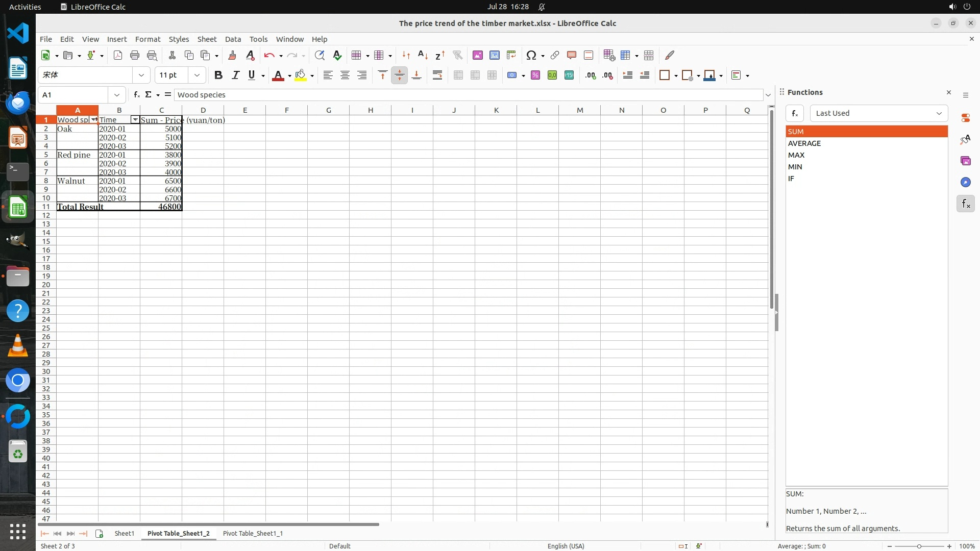This screenshot has width=980, height=551.
Task: Click the Sort Ascending icon
Action: pos(423,55)
